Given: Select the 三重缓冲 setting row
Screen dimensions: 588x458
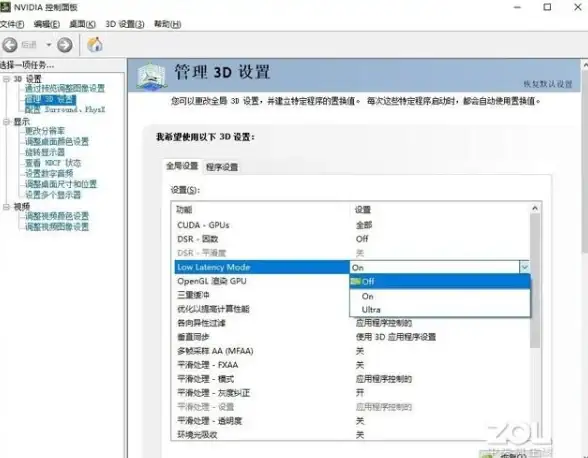Looking at the screenshot, I should 262,295.
